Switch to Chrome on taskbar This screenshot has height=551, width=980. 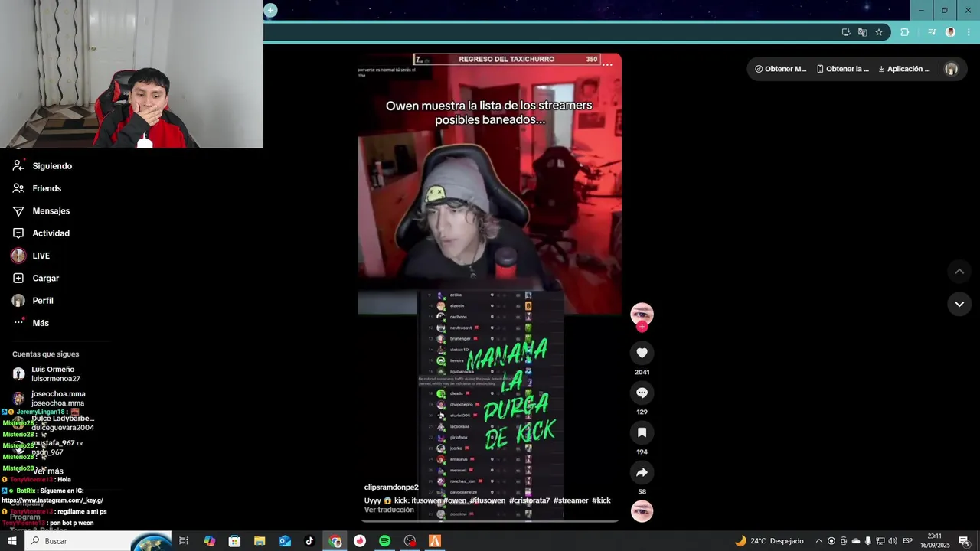point(335,541)
